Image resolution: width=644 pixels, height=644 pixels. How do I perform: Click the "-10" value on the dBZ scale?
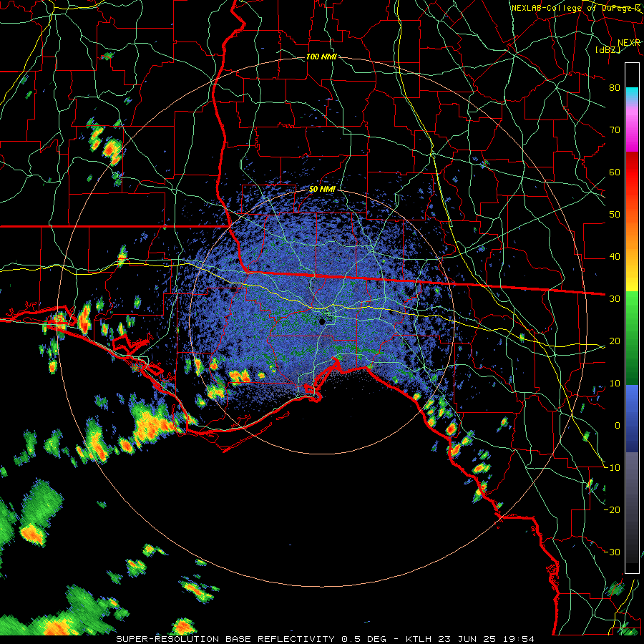tap(612, 468)
